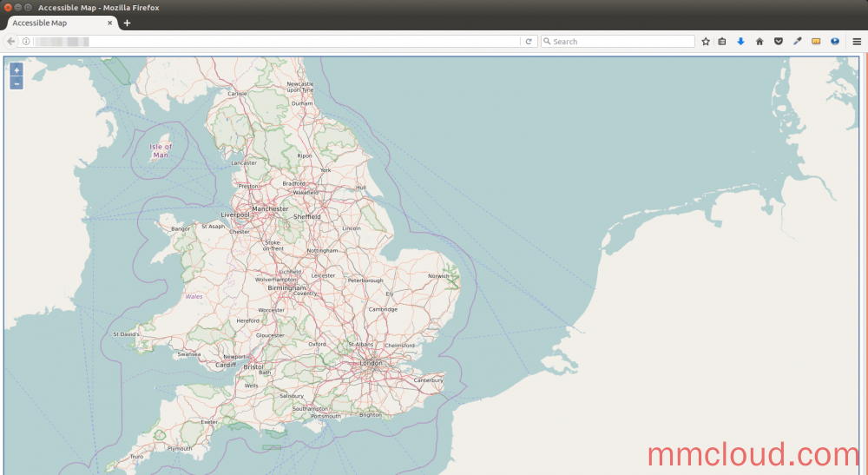Click the Plymouth label on map
Image resolution: width=868 pixels, height=475 pixels.
pyautogui.click(x=180, y=448)
